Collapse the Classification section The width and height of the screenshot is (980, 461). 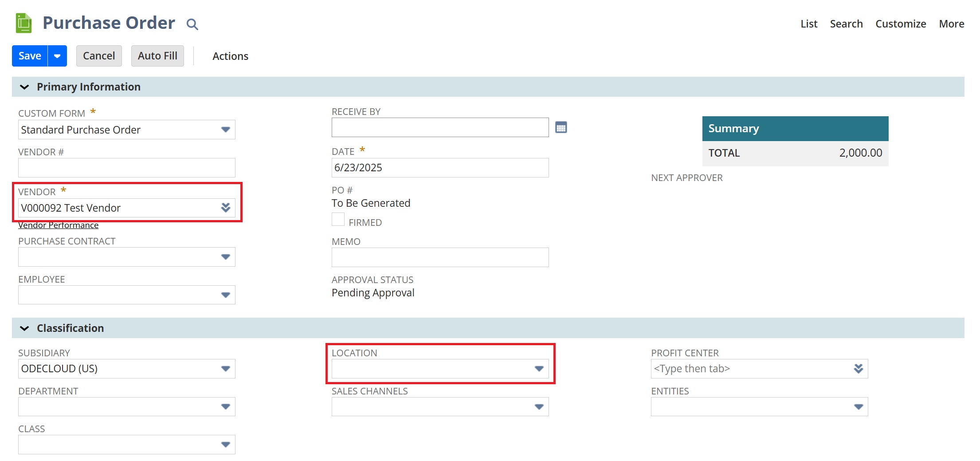(x=25, y=328)
